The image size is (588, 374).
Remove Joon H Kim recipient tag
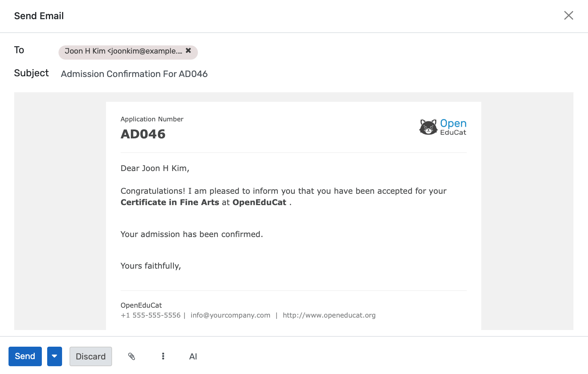click(188, 51)
